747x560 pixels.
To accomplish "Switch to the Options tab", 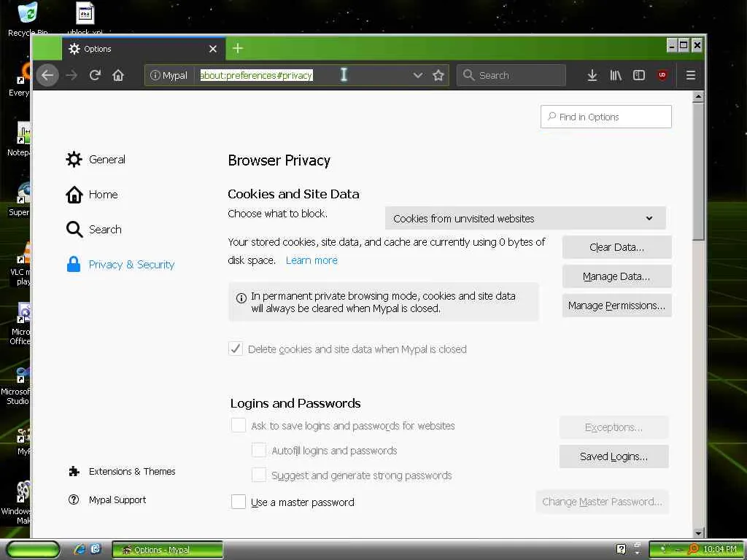I will pyautogui.click(x=143, y=49).
